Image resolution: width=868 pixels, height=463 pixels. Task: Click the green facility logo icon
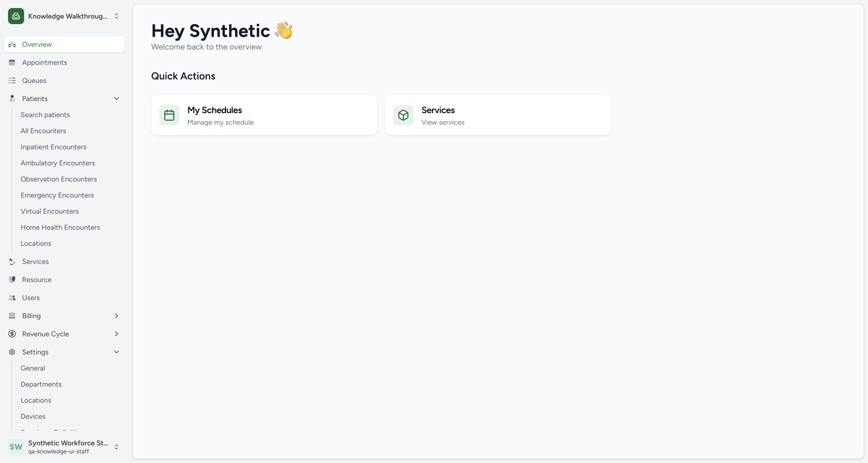[x=16, y=16]
